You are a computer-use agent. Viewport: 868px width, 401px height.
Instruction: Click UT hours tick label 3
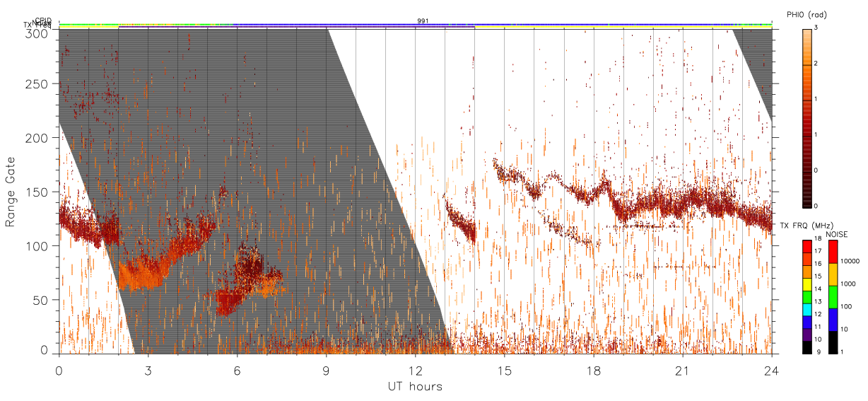(148, 370)
